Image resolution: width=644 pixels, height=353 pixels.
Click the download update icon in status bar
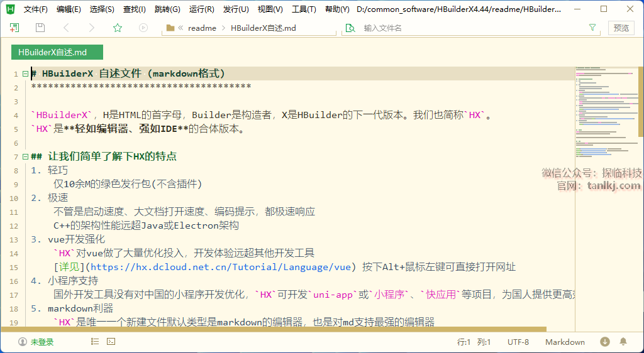pos(605,342)
